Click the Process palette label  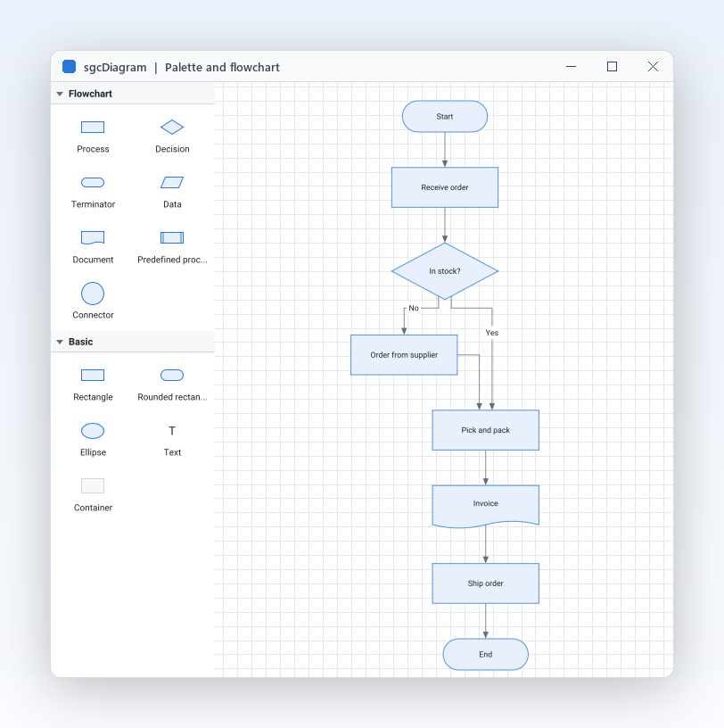pyautogui.click(x=93, y=149)
